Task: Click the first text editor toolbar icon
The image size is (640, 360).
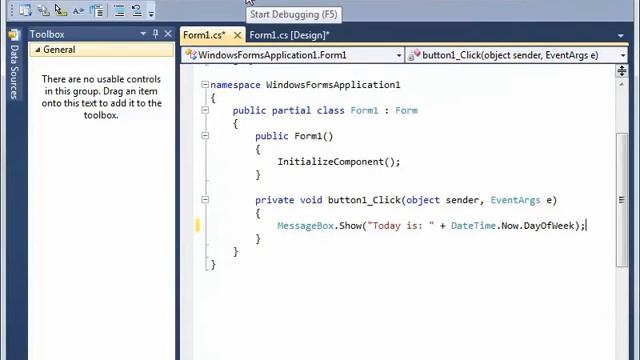Action: (25, 10)
